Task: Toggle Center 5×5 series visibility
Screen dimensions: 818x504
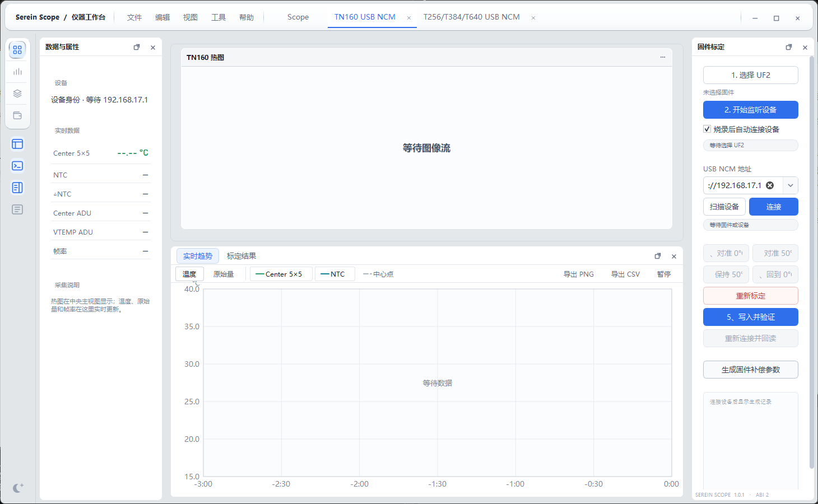Action: (x=281, y=274)
